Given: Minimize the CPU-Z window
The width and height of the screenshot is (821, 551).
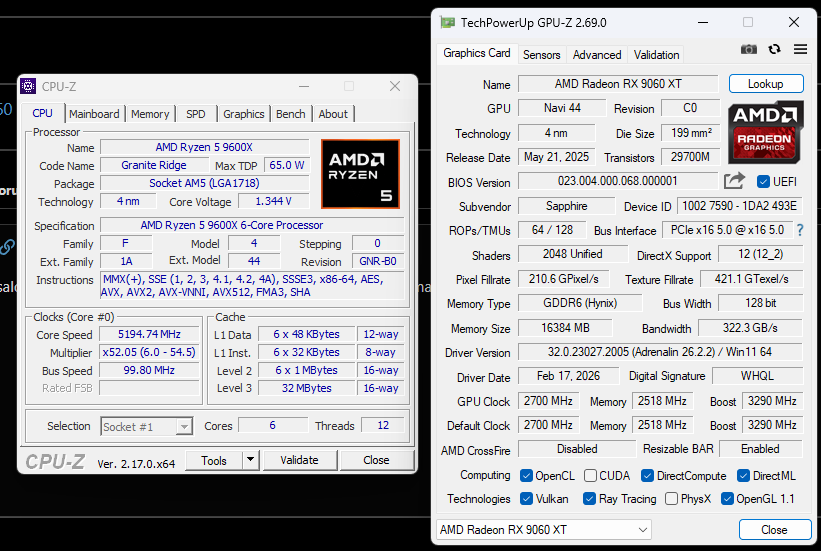Looking at the screenshot, I should pyautogui.click(x=304, y=86).
